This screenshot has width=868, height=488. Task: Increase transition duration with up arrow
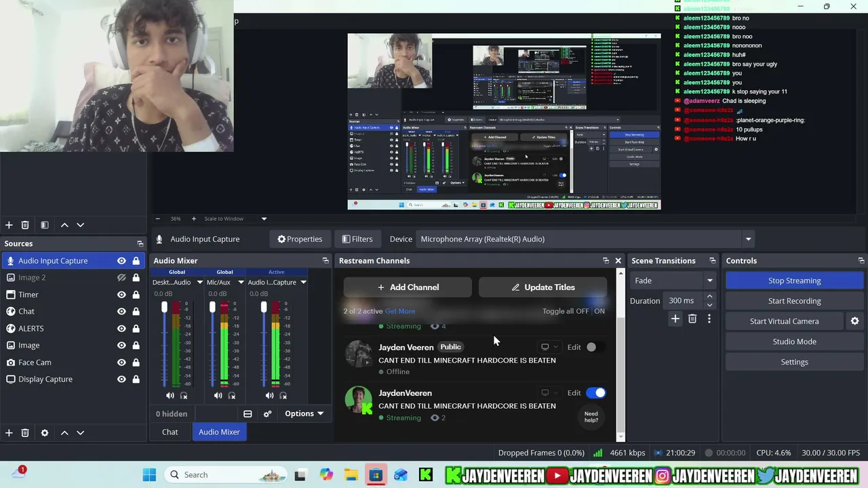[709, 296]
